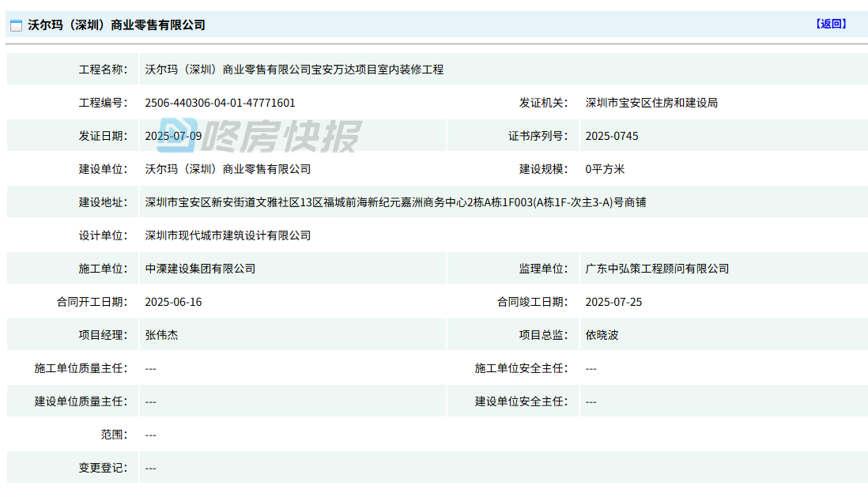Select the 建设地址 label
The image size is (868, 501).
103,202
